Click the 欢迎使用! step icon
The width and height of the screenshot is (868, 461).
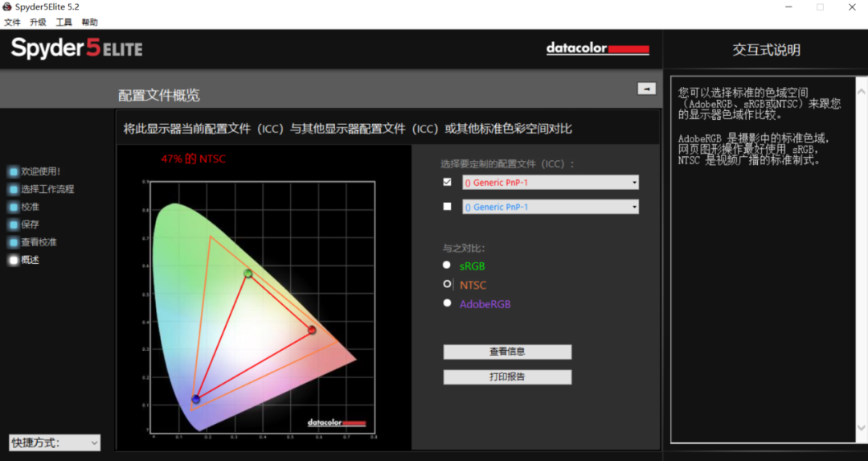[x=14, y=171]
